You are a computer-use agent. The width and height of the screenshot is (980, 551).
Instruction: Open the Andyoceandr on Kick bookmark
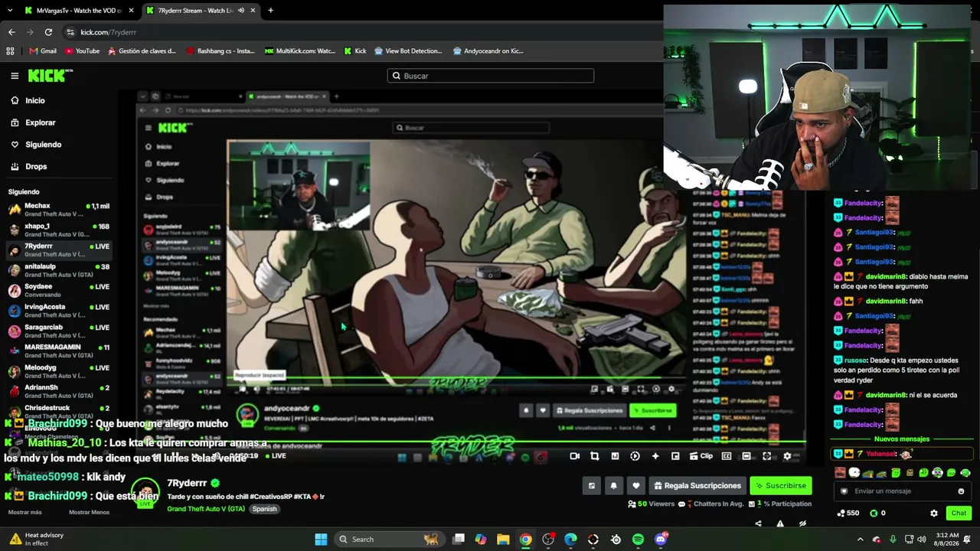pos(488,51)
